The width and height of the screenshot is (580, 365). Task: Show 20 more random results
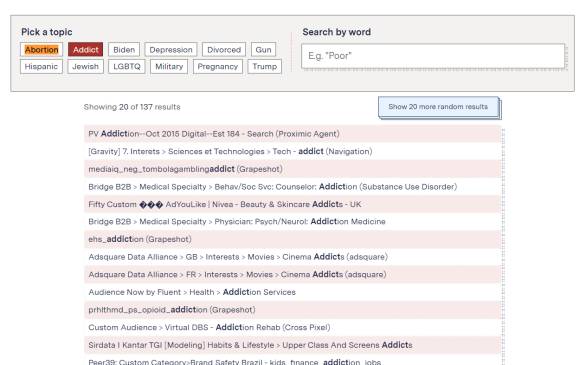click(x=438, y=107)
